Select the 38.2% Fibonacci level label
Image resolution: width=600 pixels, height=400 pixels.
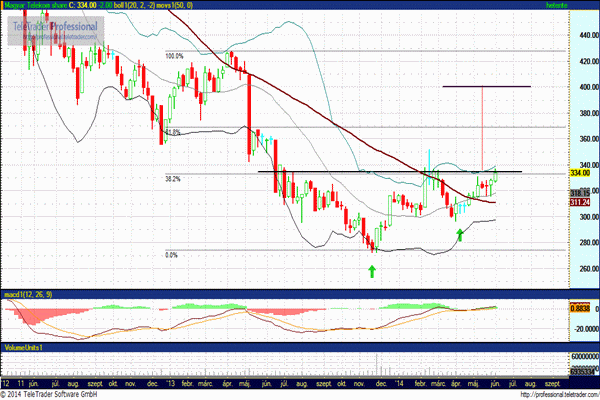173,179
